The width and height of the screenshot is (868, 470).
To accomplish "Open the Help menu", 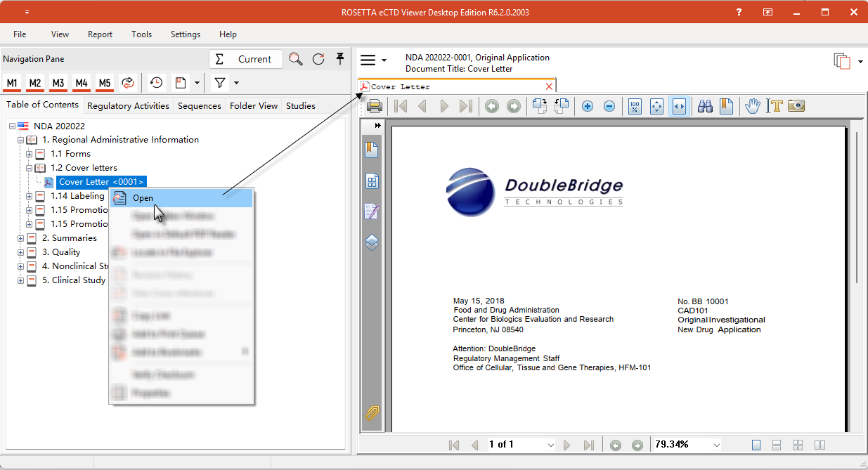I will tap(228, 34).
